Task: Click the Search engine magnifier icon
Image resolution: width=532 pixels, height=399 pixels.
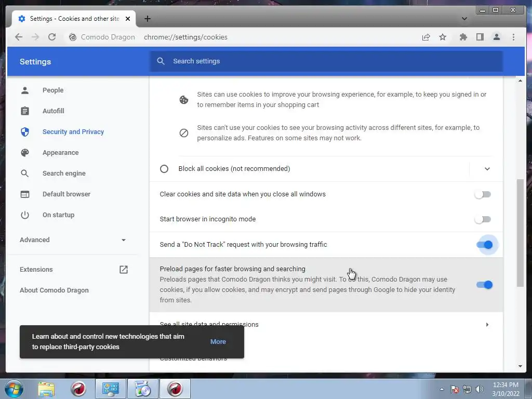Action: point(25,174)
